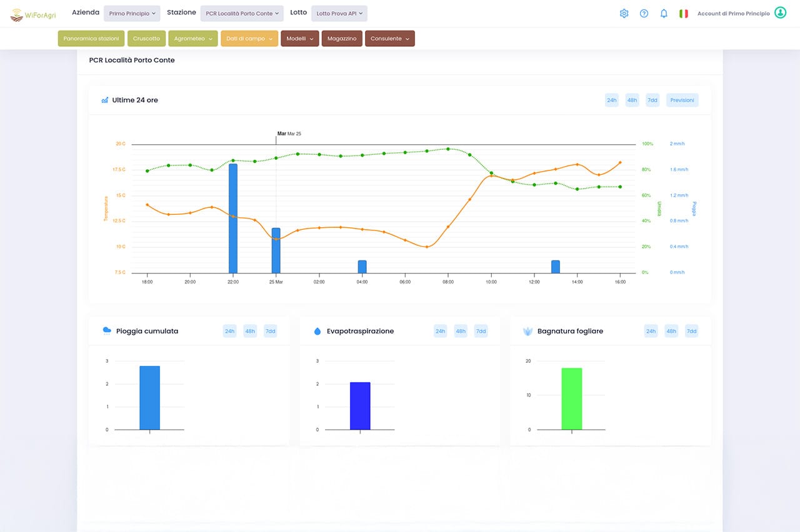Open the notifications bell

pyautogui.click(x=664, y=13)
